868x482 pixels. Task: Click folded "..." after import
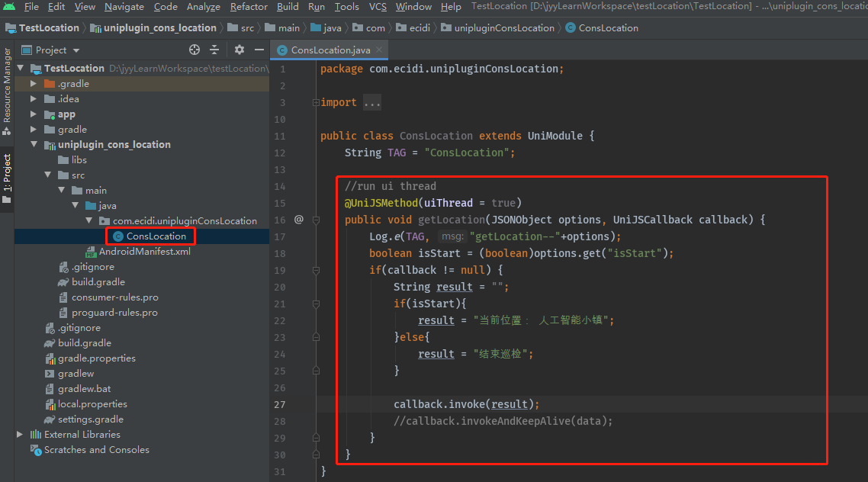click(x=372, y=102)
